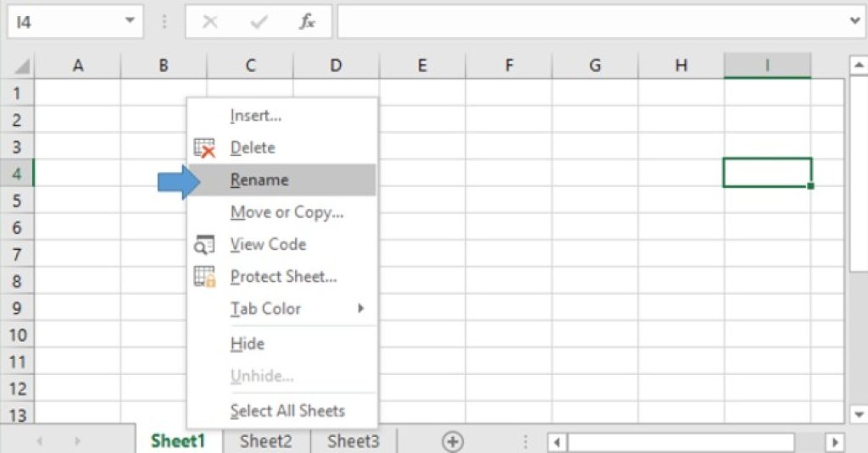Expand the Tab Color submenu
Screen dimensions: 868x453
pyautogui.click(x=360, y=309)
